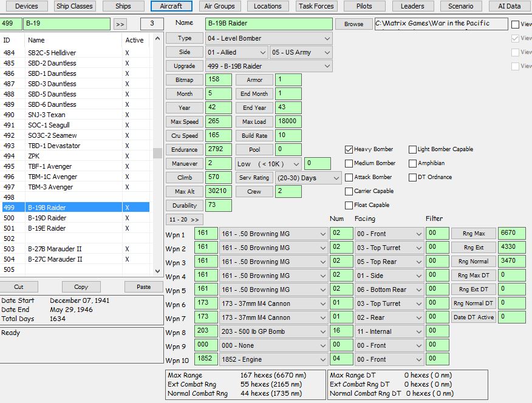Select SB2C-5 Helldiver in the list
Image resolution: width=532 pixels, height=403 pixels.
pos(76,53)
